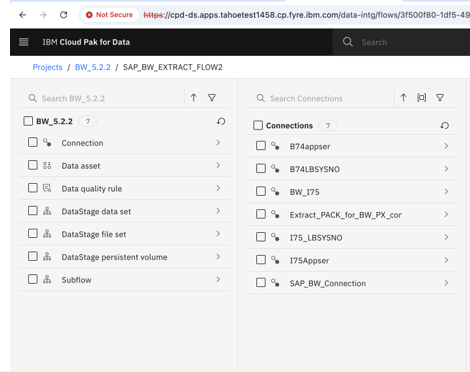Check the Extract_PACK_for_BW_PX_cor checkbox

[261, 214]
